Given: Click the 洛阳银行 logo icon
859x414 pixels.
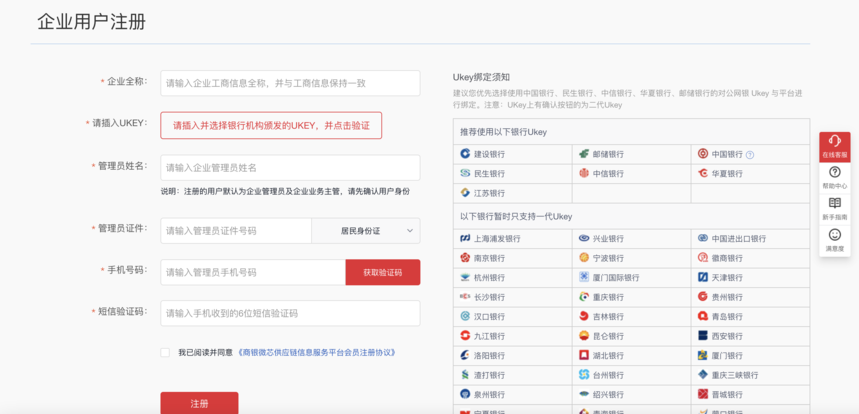Looking at the screenshot, I should pos(465,355).
